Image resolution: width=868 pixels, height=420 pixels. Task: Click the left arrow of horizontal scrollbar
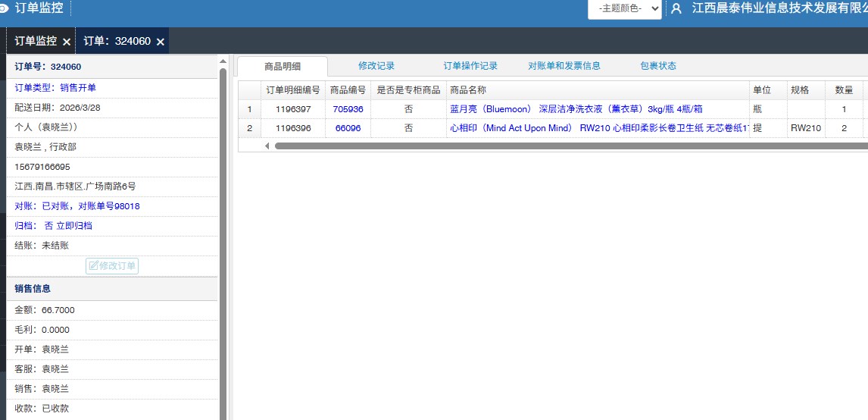pyautogui.click(x=267, y=146)
